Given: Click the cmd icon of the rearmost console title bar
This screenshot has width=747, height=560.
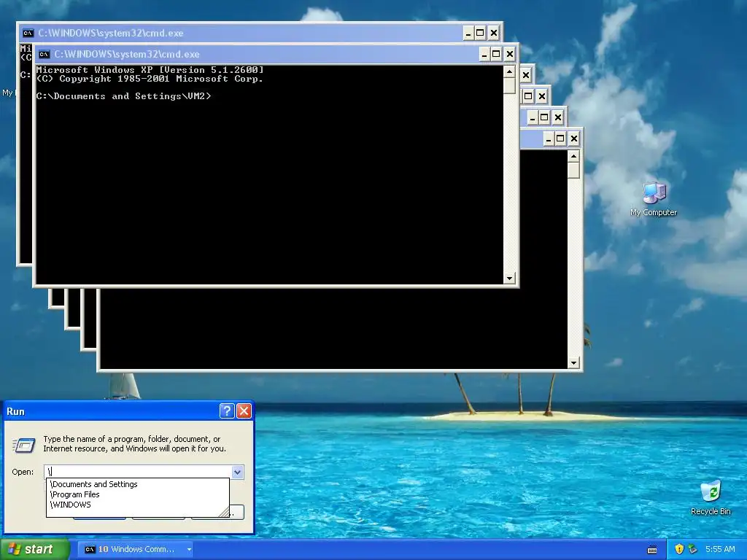Looking at the screenshot, I should [x=28, y=33].
